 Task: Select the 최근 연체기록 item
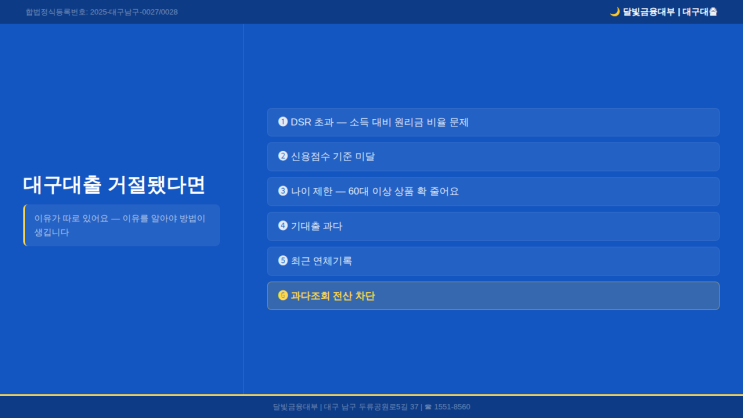(x=493, y=261)
